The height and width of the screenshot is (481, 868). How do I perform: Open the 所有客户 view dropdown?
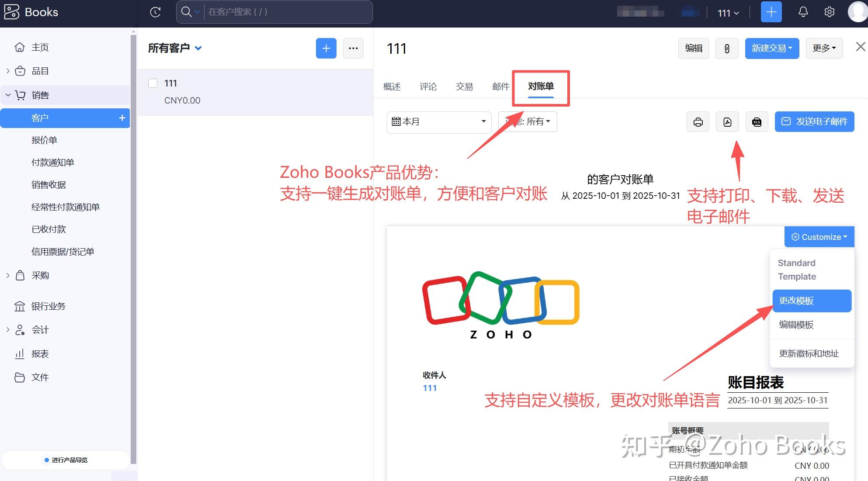pos(175,48)
